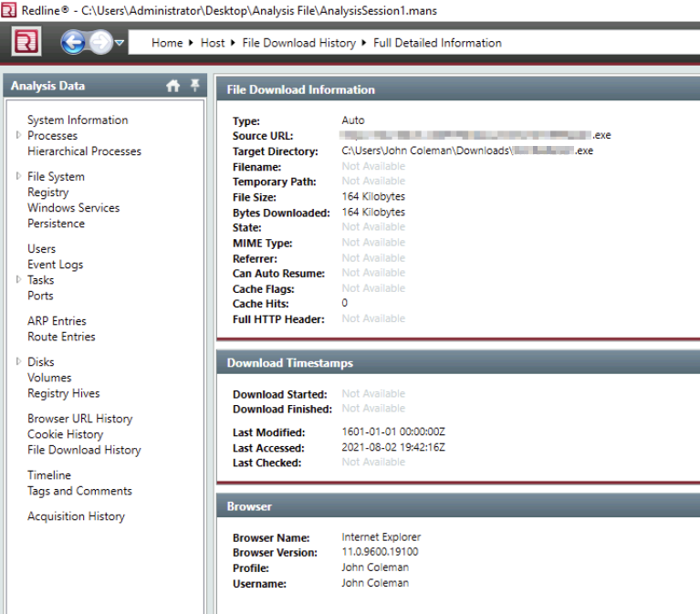
Task: Expand the Disks tree node
Action: (x=18, y=361)
